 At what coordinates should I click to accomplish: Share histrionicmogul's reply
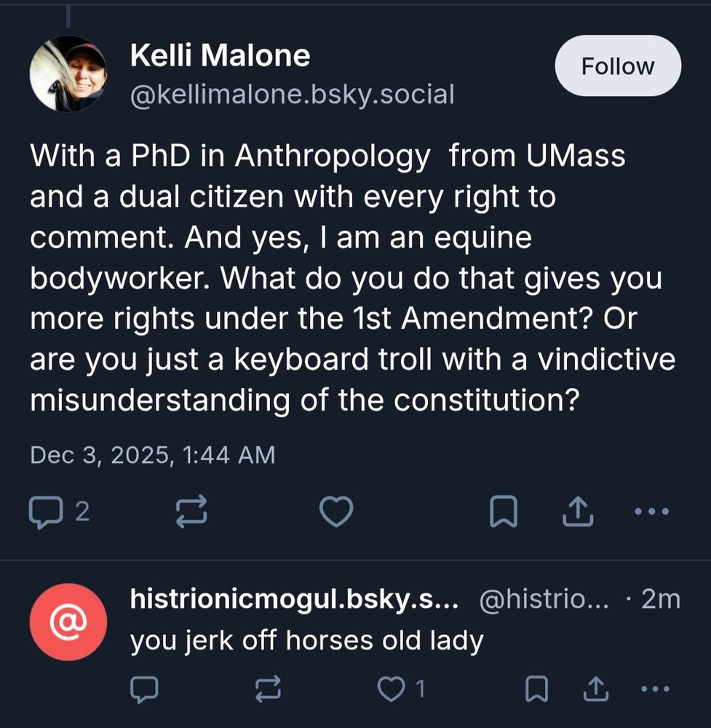[596, 688]
